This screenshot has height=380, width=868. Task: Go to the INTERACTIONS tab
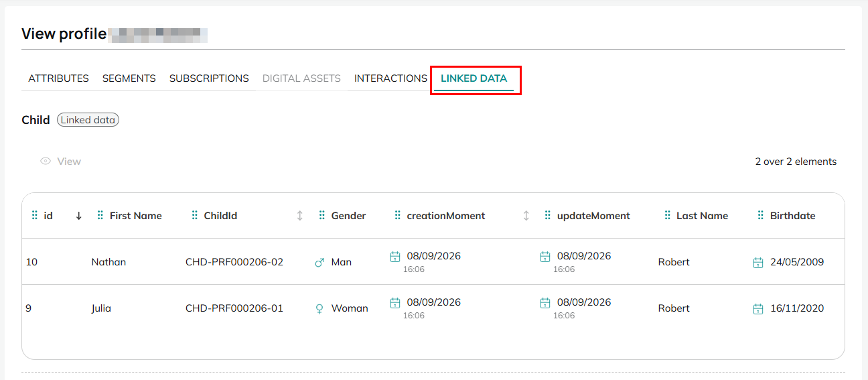pos(390,78)
